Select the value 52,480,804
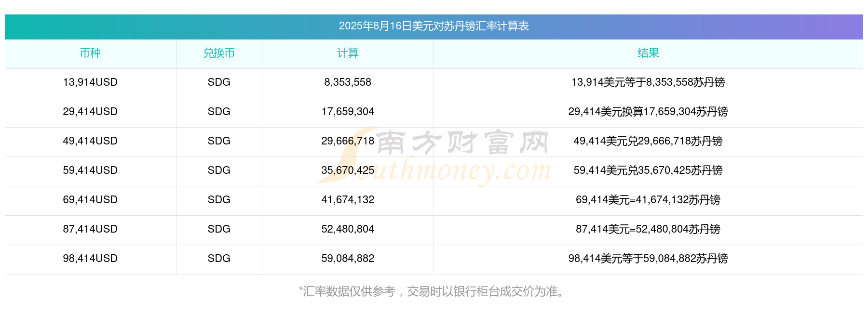 tap(348, 229)
